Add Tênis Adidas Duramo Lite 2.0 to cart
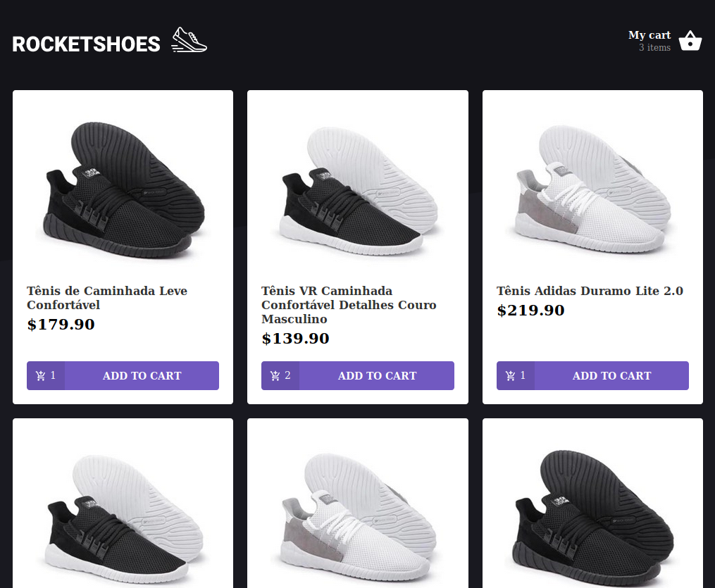 pyautogui.click(x=611, y=376)
